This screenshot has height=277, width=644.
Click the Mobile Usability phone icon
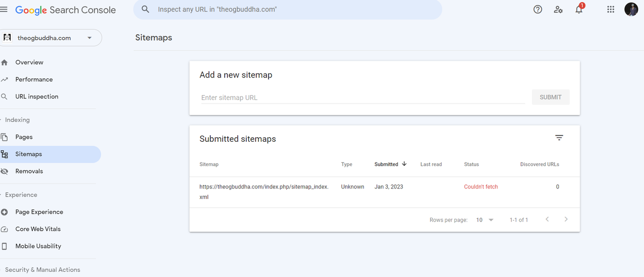pos(5,246)
